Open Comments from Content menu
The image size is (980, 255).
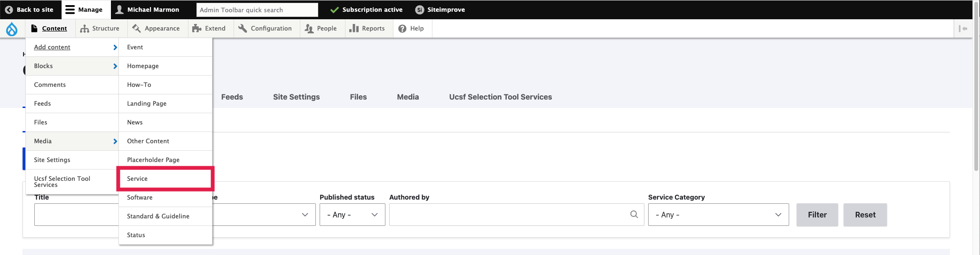point(72,85)
